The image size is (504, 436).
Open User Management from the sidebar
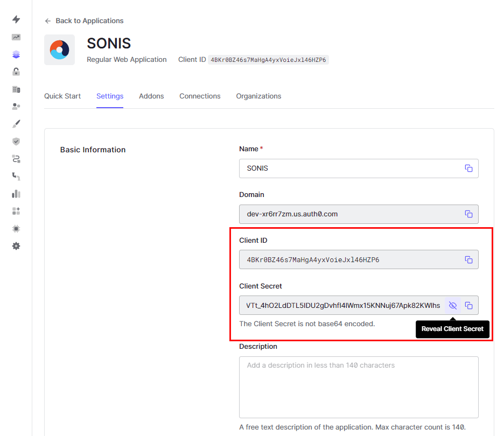tap(16, 106)
